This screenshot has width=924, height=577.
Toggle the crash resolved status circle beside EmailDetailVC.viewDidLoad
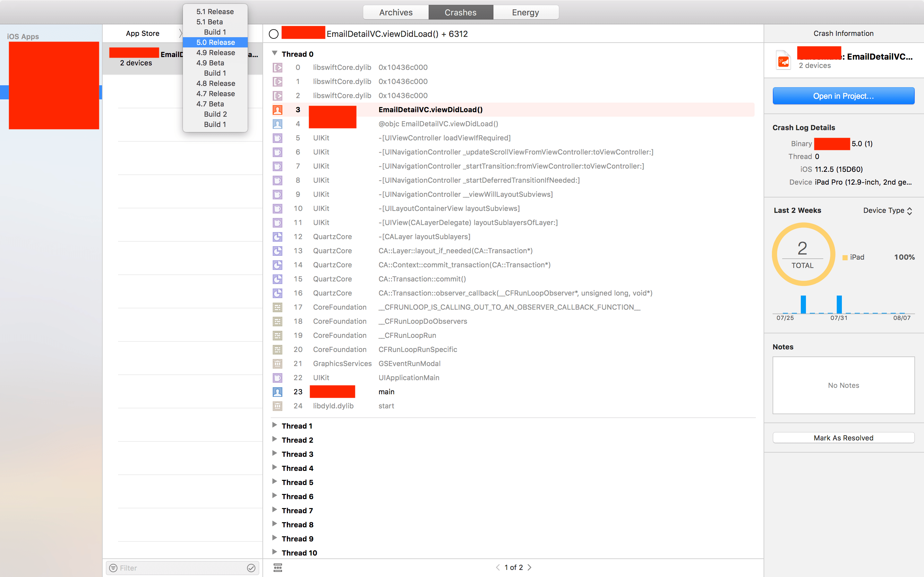tap(273, 34)
